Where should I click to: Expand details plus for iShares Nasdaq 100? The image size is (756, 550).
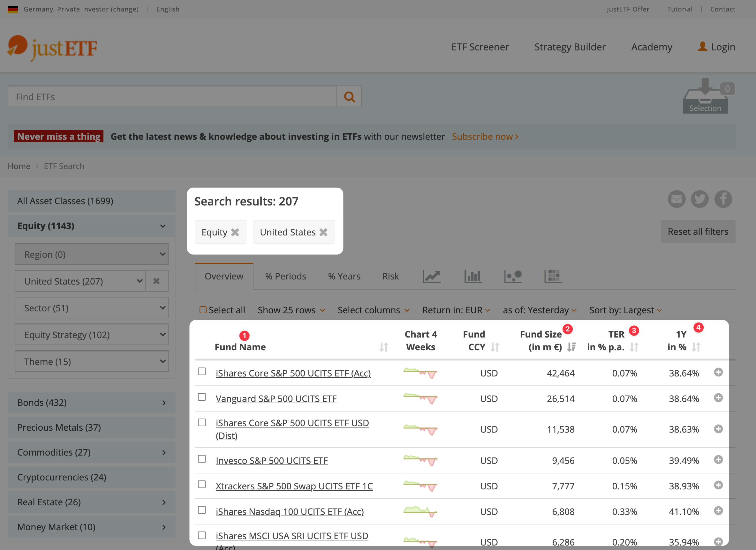click(x=718, y=511)
